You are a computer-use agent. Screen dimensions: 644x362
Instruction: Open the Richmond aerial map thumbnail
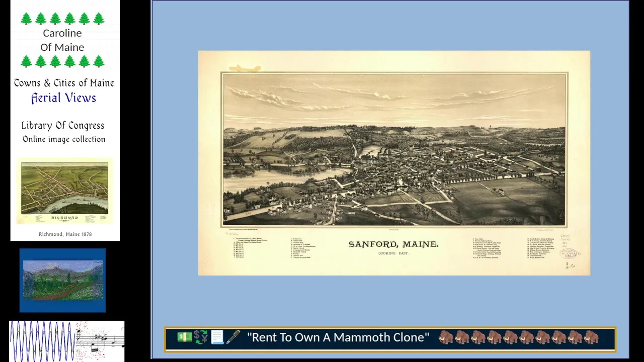tap(64, 191)
